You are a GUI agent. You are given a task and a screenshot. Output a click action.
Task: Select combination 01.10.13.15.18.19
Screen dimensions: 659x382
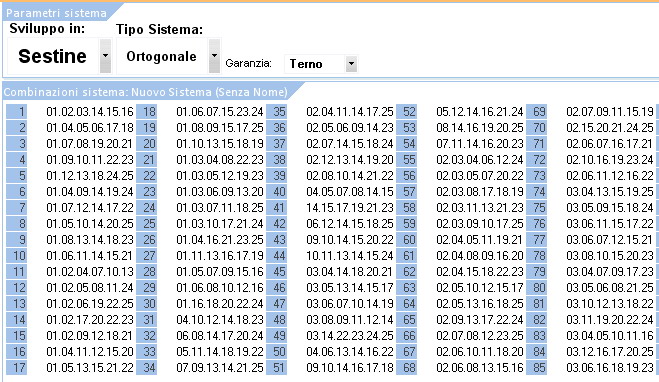coord(220,144)
